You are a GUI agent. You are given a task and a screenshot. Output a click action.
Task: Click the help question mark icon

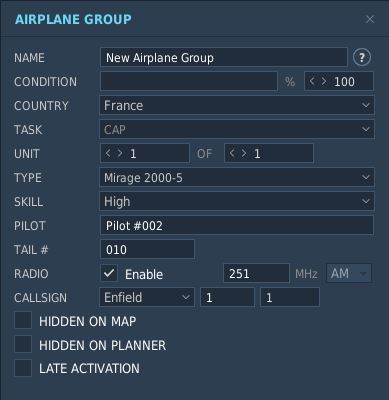362,57
